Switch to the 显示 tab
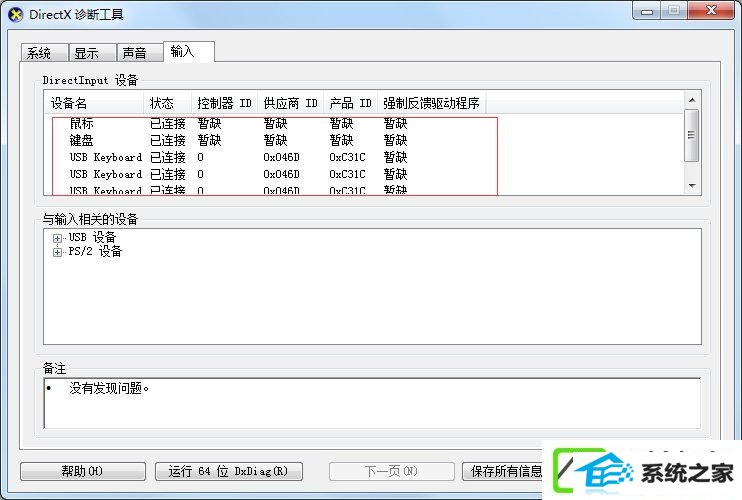The height and width of the screenshot is (500, 742). click(x=92, y=53)
